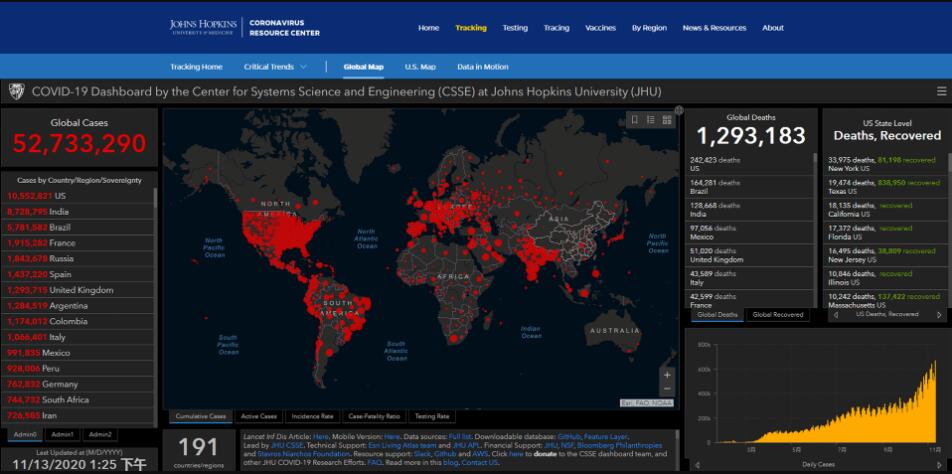Click the 97,056 deaths Mexico row
Screen dimensions: 952x474
750,232
